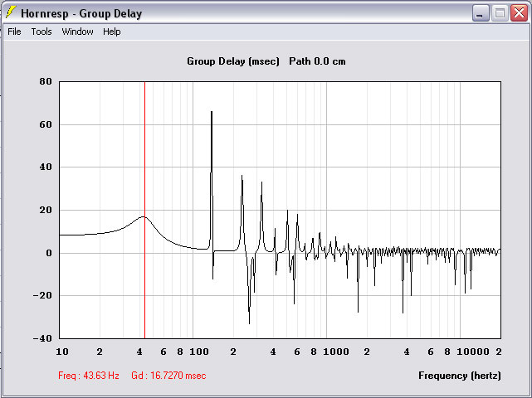Viewport: 532px width, 398px height.
Task: Click the y-axis label -40
Action: [x=42, y=338]
